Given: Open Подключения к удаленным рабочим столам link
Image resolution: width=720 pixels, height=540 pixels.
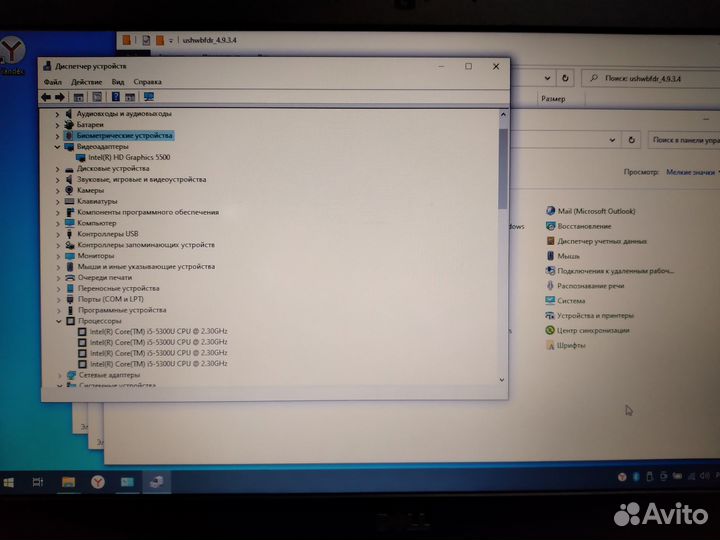Looking at the screenshot, I should tap(615, 271).
